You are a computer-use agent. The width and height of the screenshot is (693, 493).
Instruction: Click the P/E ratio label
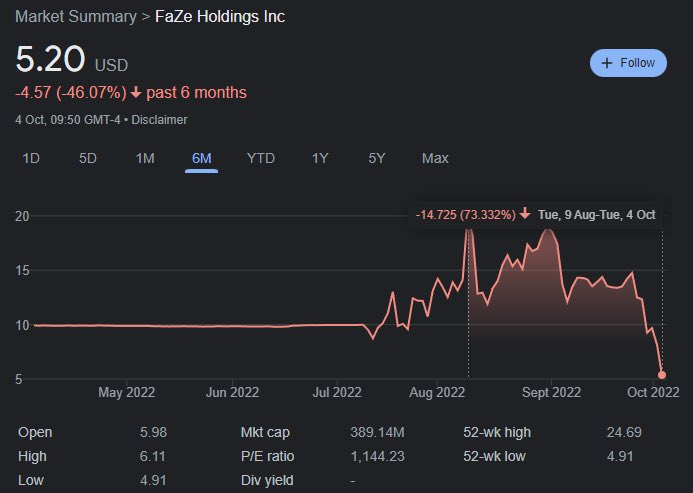(x=267, y=456)
